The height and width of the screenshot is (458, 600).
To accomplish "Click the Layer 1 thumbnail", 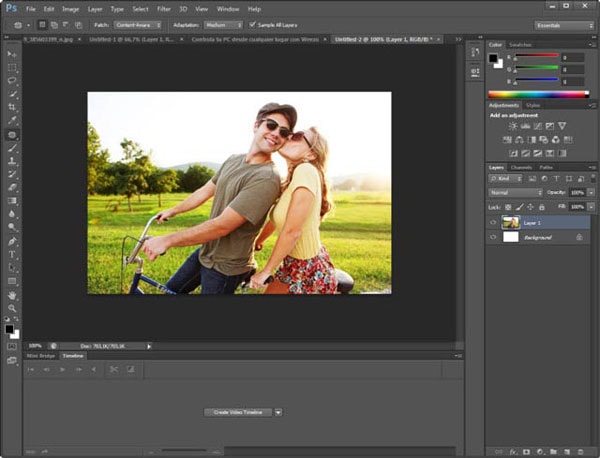I will click(x=510, y=222).
